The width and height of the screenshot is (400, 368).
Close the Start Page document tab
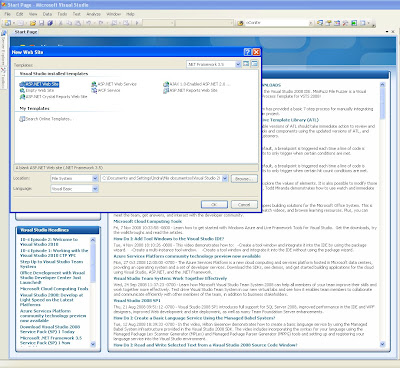point(394,32)
